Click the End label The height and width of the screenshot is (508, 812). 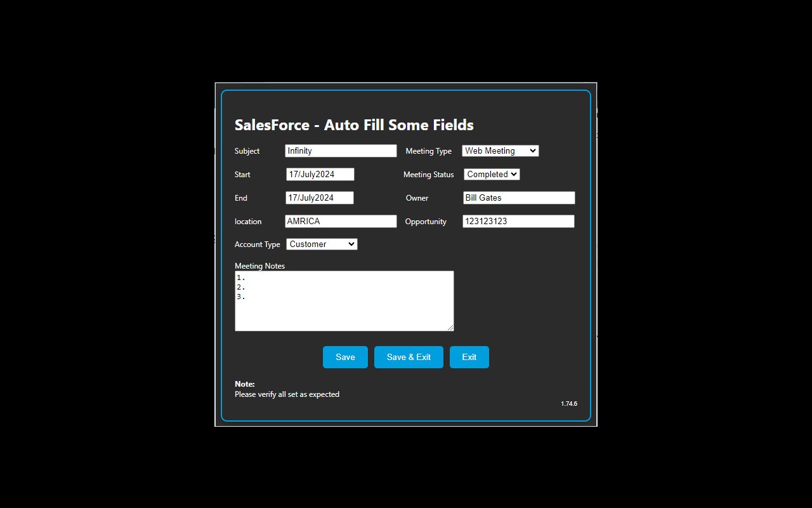pos(241,198)
